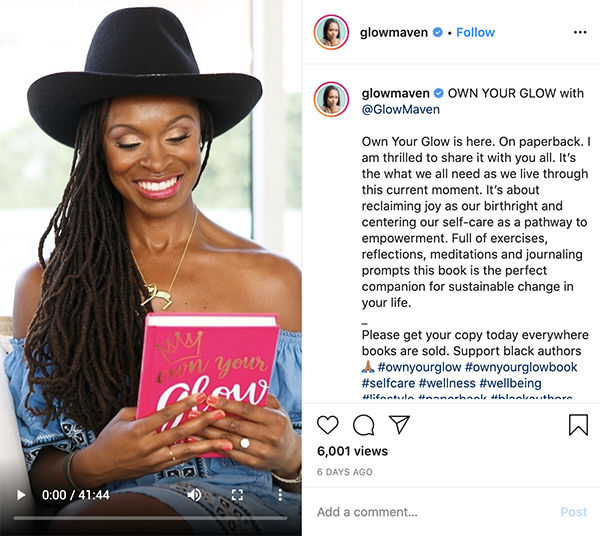
Task: Enter fullscreen video mode
Action: 237,495
